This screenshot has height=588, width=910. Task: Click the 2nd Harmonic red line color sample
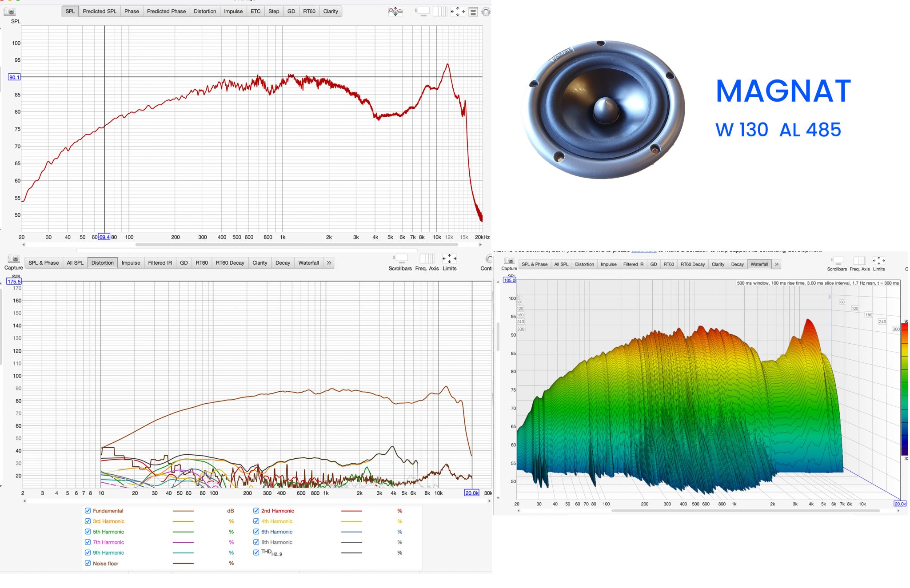tap(351, 511)
